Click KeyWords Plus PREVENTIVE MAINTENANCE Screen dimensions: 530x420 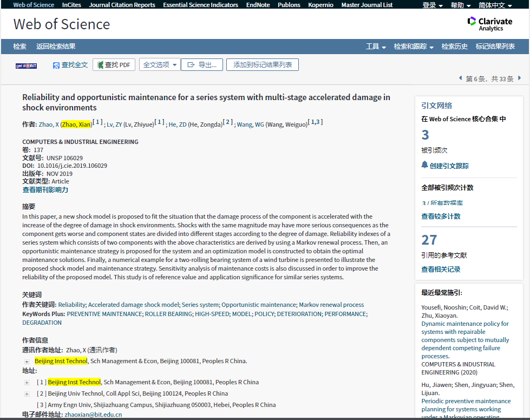pyautogui.click(x=104, y=314)
